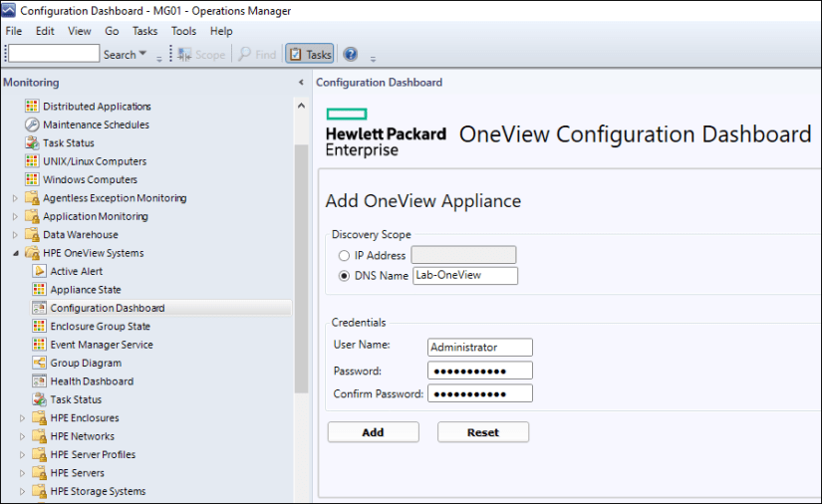Open the View menu
The height and width of the screenshot is (504, 822).
pyautogui.click(x=79, y=31)
